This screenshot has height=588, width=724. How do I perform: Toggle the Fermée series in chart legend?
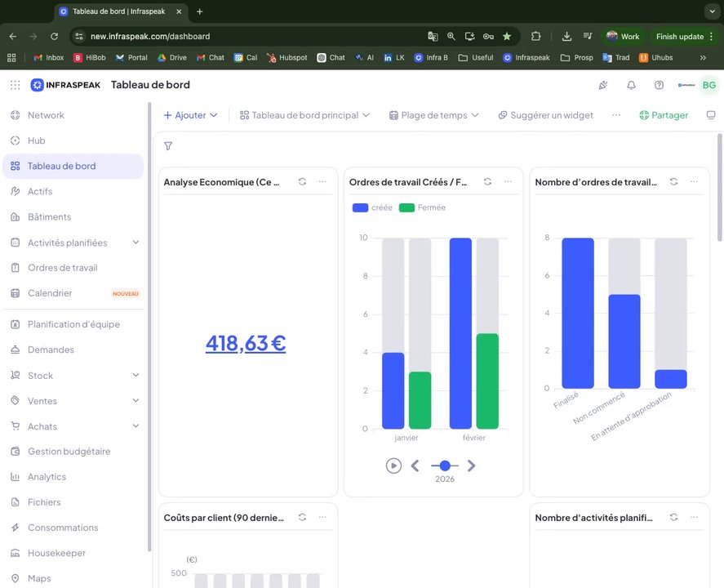422,208
